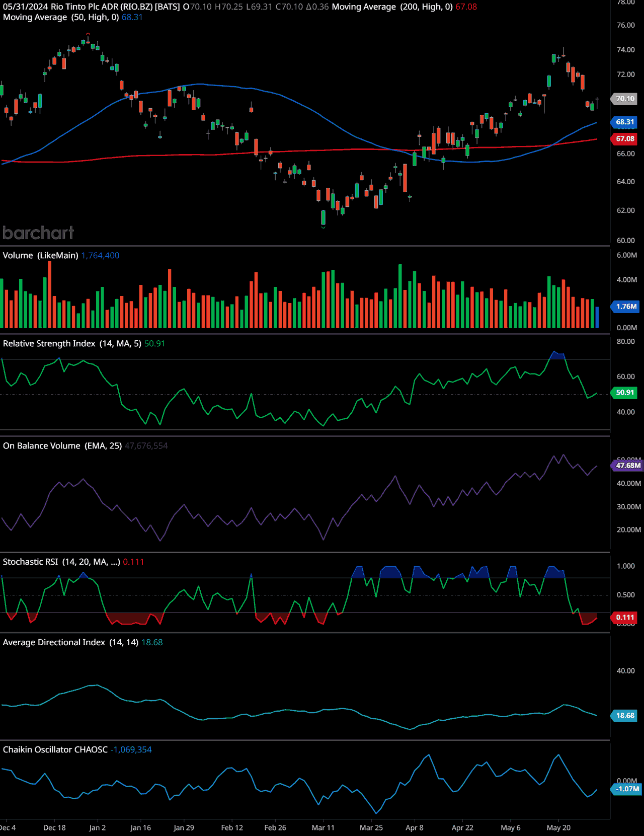644x836 pixels.
Task: Click the red 0.111 Stochastic RSI axis tag
Action: click(x=625, y=618)
